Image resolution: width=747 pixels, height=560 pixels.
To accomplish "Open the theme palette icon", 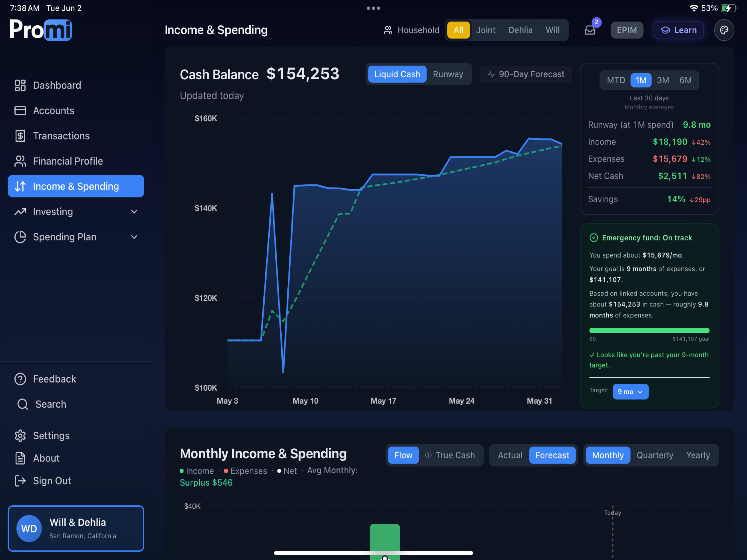I will click(x=724, y=30).
